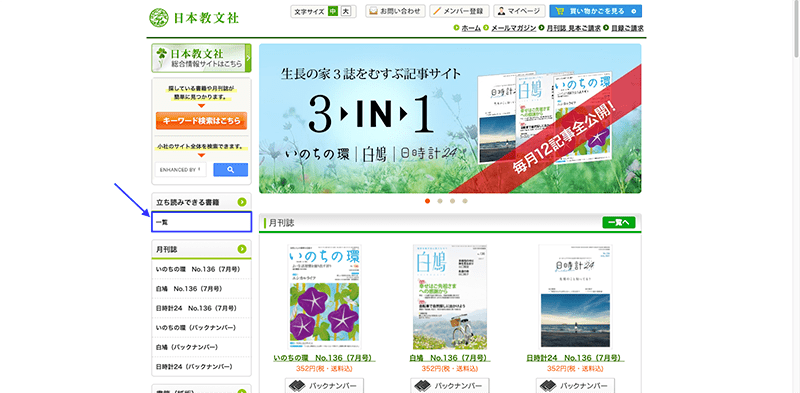Viewport: 800px width, 393px height.
Task: Click green arrow next to sidebar 月刊誌
Action: pos(242,249)
